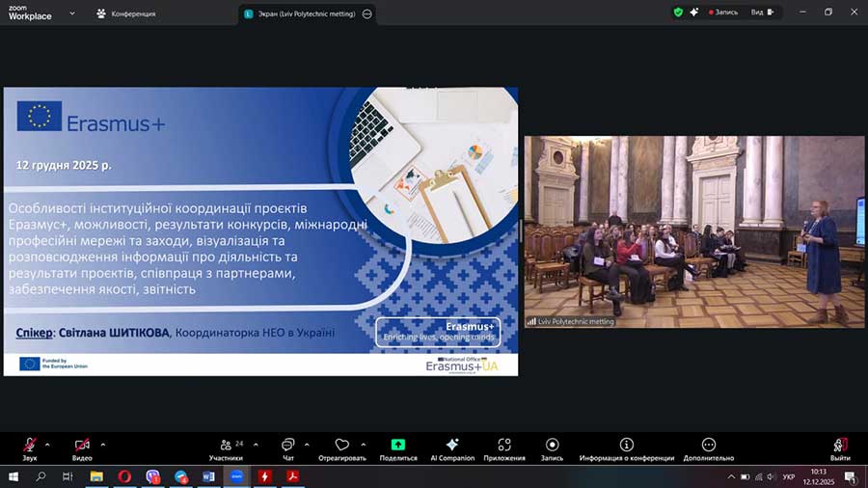This screenshot has height=488, width=868.
Task: Launch the AI Companion
Action: pos(452,445)
